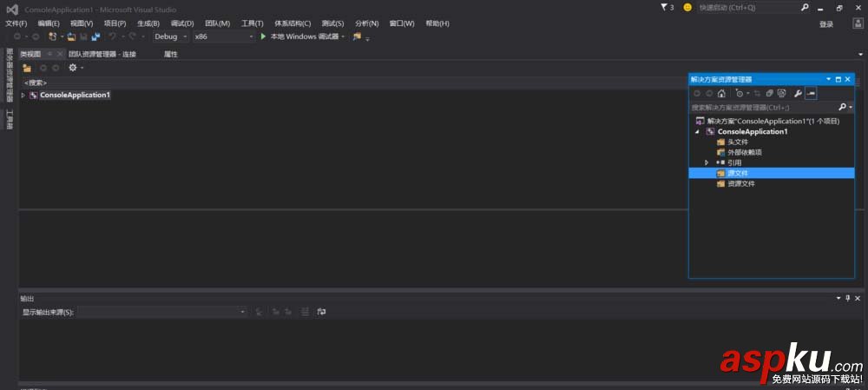Click Solution Explorer home icon
This screenshot has width=868, height=390.
pyautogui.click(x=721, y=94)
